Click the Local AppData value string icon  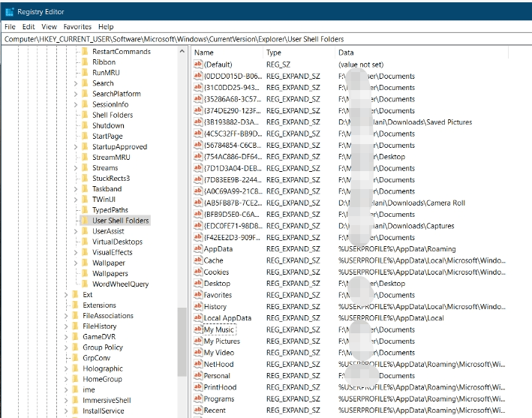(198, 318)
